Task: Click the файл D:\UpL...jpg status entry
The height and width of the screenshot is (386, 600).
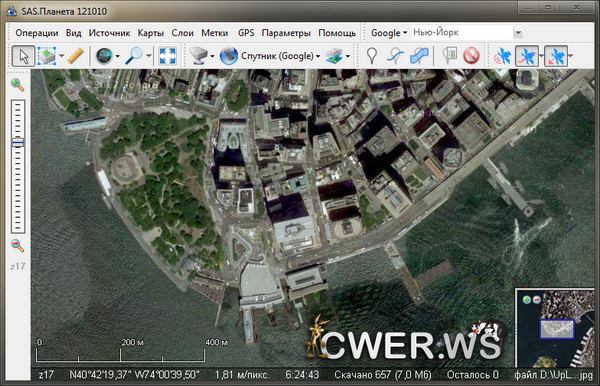Action: click(554, 375)
